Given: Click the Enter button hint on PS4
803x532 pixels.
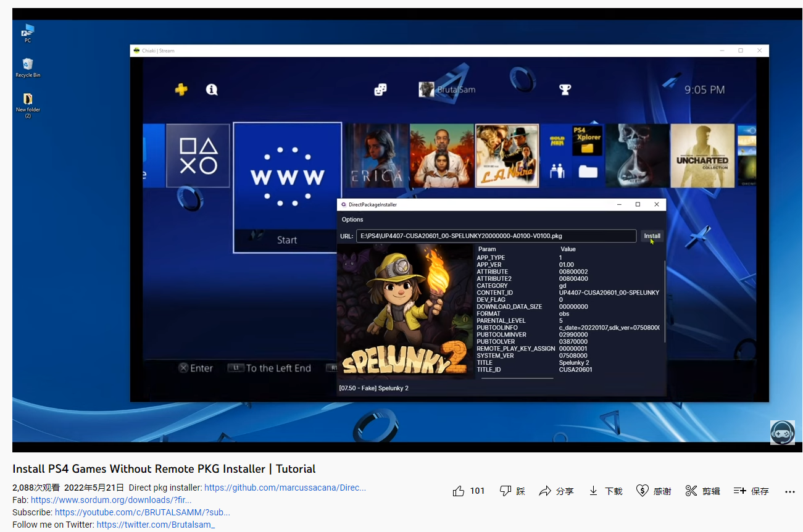Looking at the screenshot, I should point(196,368).
